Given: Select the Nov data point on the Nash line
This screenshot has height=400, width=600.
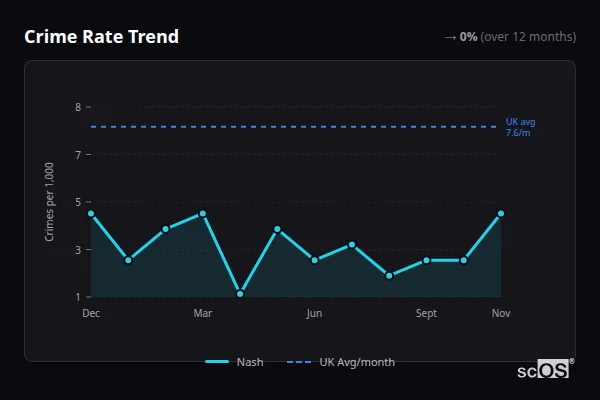Looking at the screenshot, I should 501,214.
